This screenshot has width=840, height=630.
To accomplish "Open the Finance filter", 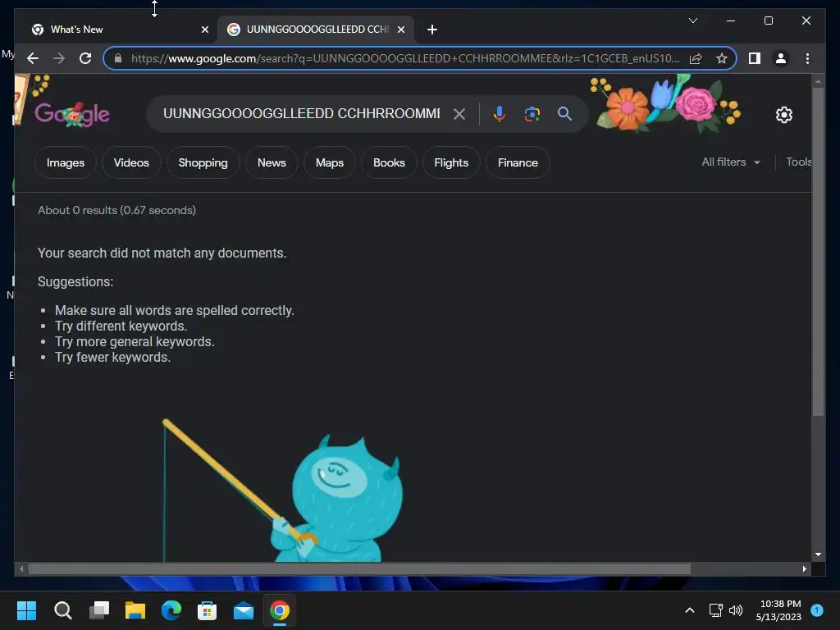I will click(x=518, y=162).
